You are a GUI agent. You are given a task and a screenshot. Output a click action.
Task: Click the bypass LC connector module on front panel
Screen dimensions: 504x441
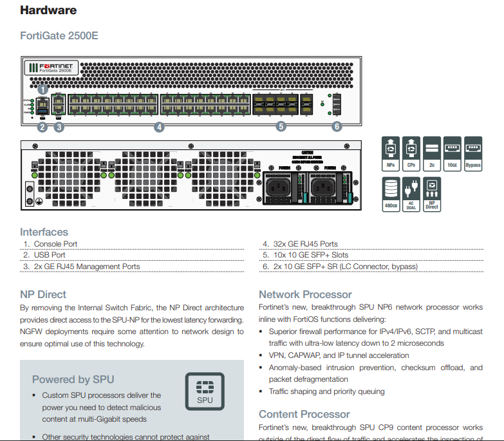click(336, 104)
